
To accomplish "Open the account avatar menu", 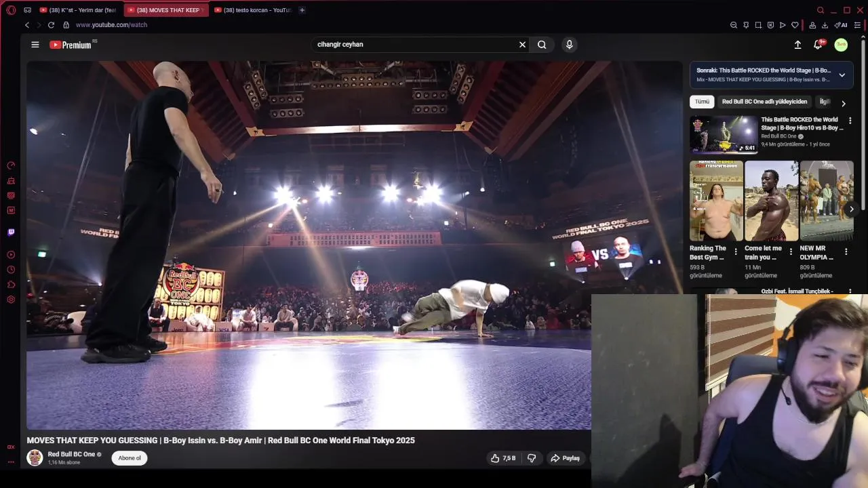I will (x=841, y=45).
